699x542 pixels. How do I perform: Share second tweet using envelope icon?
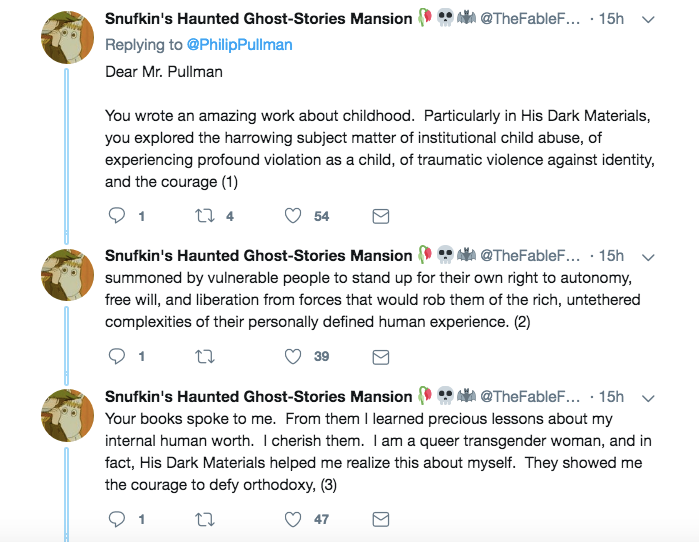pyautogui.click(x=380, y=356)
